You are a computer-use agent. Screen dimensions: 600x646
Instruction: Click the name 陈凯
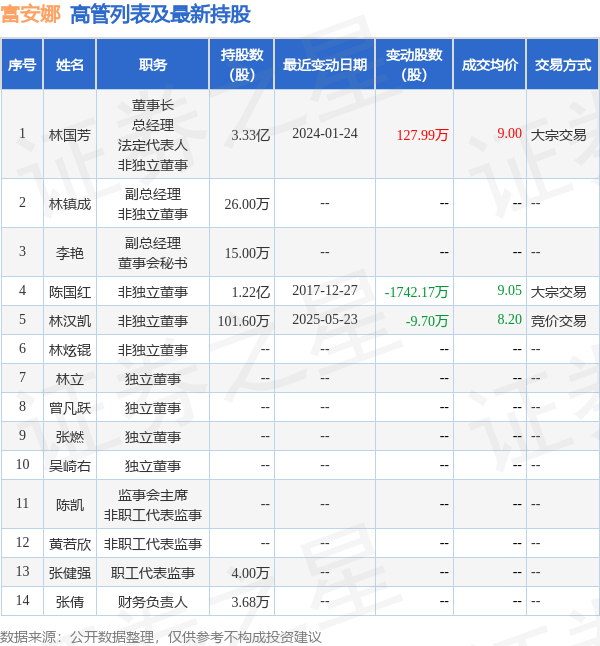click(70, 505)
